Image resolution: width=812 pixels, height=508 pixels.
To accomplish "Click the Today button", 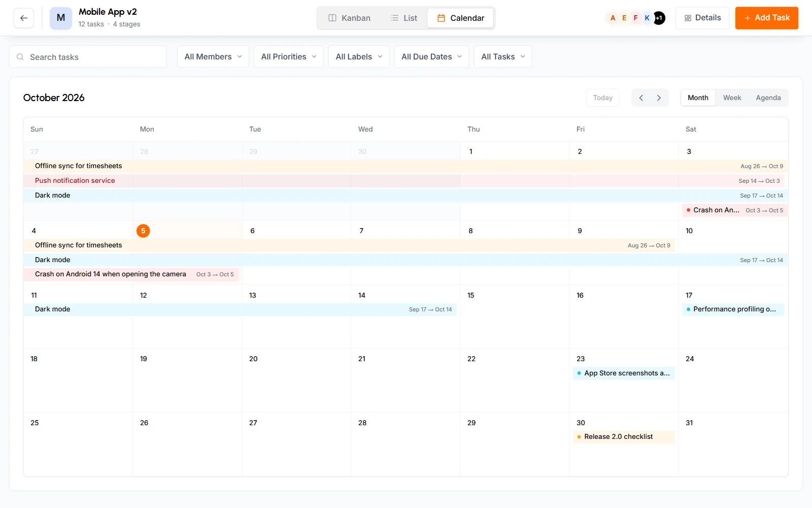I will [x=603, y=98].
